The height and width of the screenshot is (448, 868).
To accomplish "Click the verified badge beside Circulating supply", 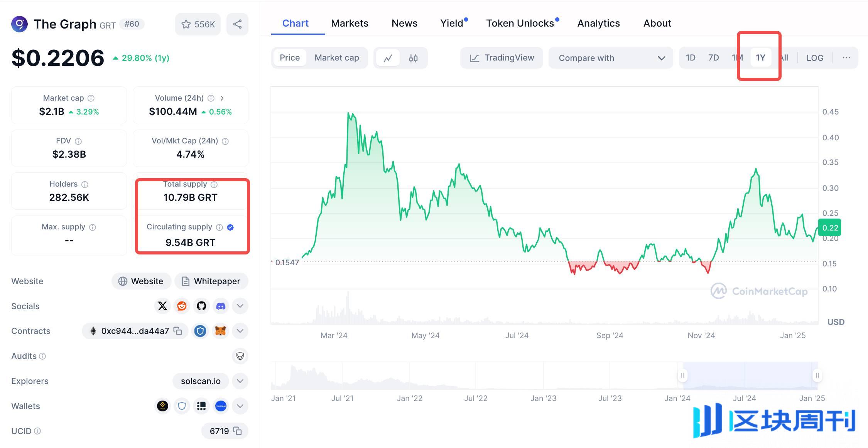I will [x=230, y=227].
